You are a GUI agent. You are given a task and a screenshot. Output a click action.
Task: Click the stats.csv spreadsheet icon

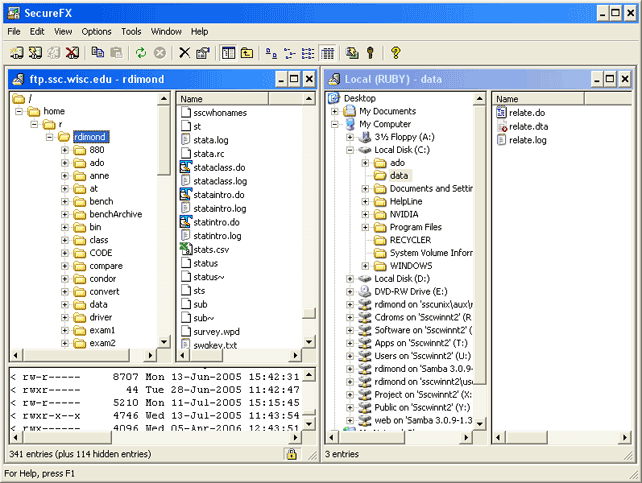(x=186, y=249)
